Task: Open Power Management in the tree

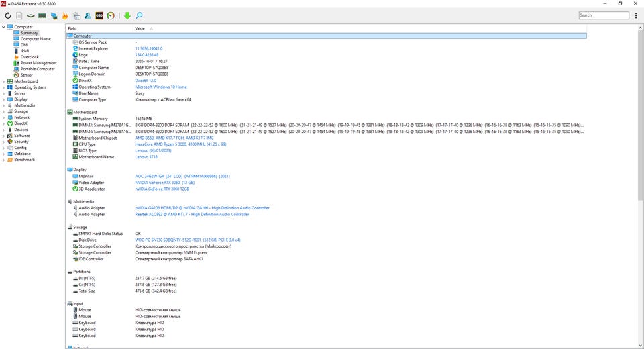Action: [39, 63]
